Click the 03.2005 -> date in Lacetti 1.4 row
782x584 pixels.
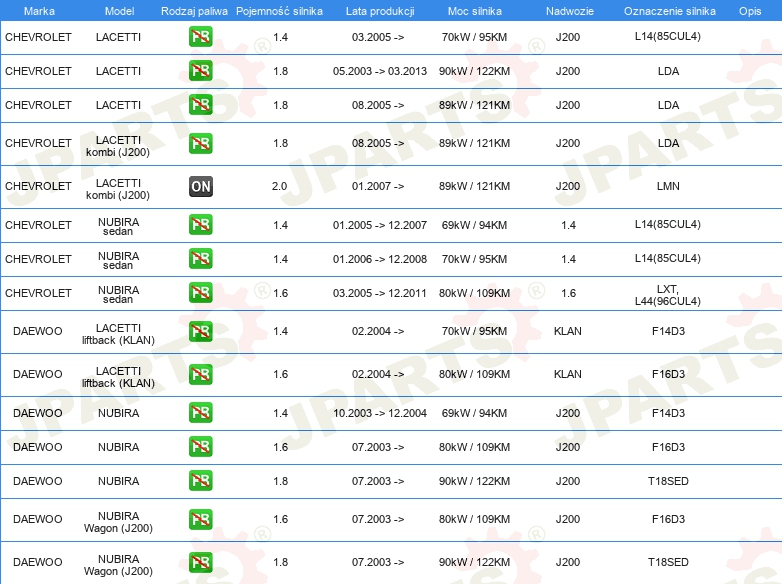coord(378,37)
